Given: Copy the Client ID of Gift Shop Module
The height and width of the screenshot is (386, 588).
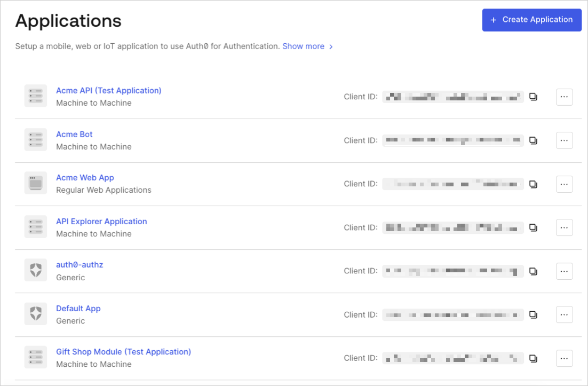Looking at the screenshot, I should click(x=534, y=358).
